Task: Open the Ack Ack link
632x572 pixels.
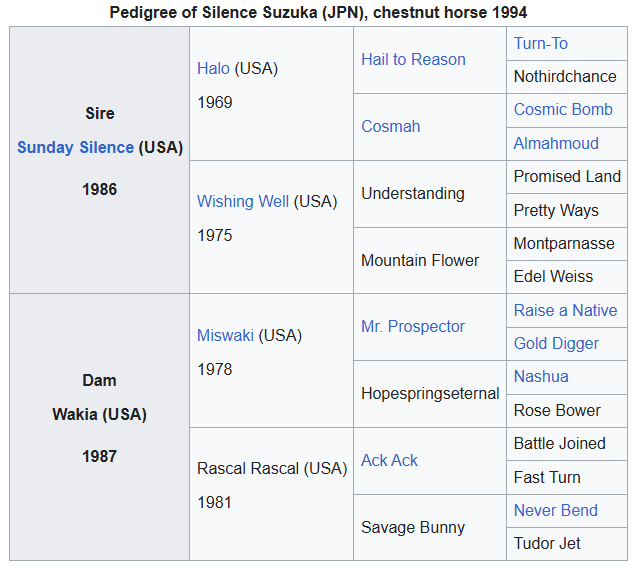Action: coord(389,460)
